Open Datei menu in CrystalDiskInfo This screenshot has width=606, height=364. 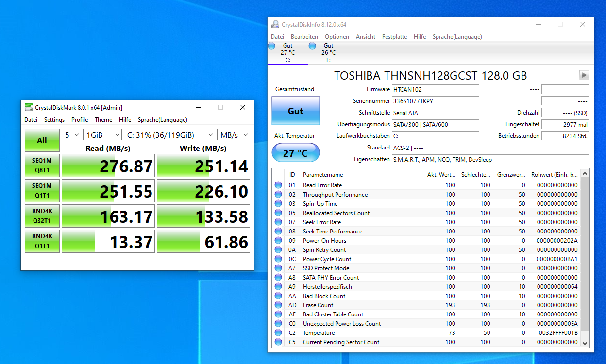[277, 37]
